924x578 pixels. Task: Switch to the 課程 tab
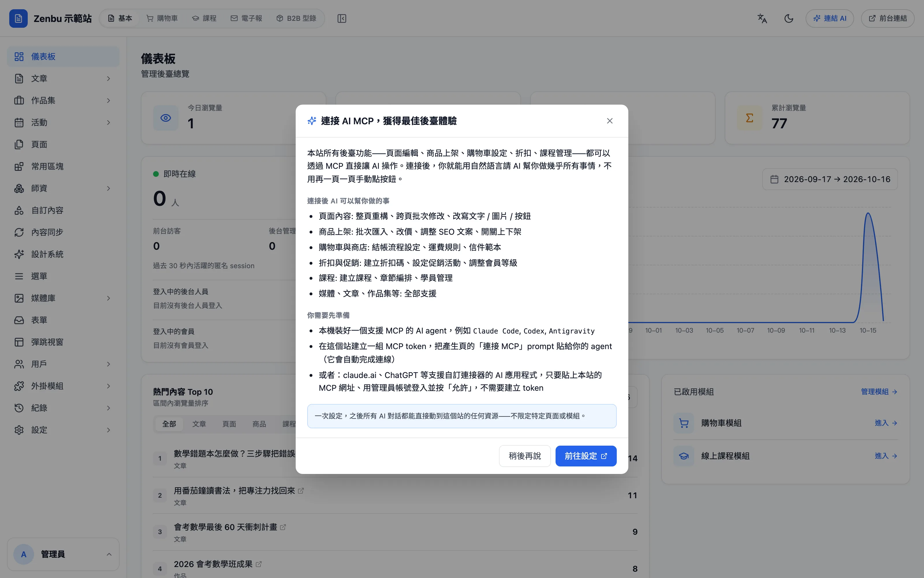click(204, 18)
